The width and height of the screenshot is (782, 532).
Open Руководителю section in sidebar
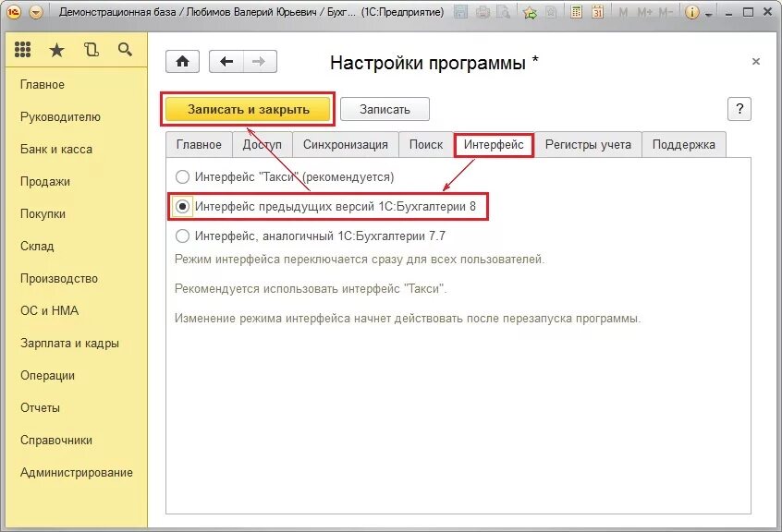(x=60, y=117)
